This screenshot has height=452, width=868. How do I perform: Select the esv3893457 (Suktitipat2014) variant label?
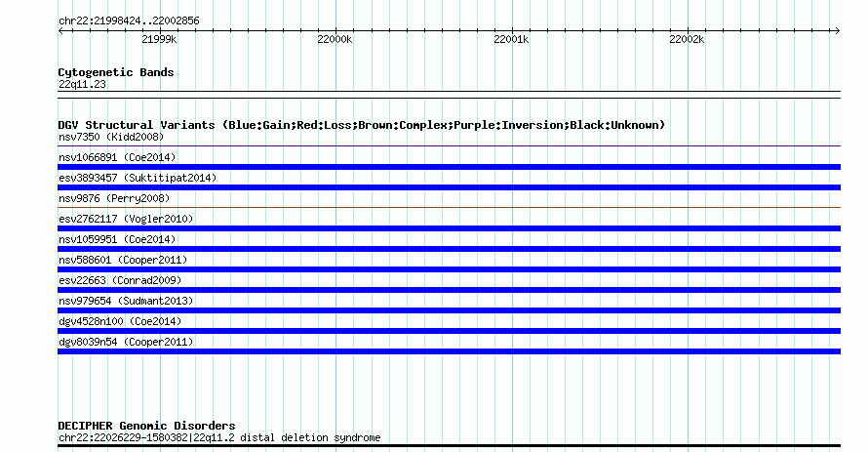point(138,178)
